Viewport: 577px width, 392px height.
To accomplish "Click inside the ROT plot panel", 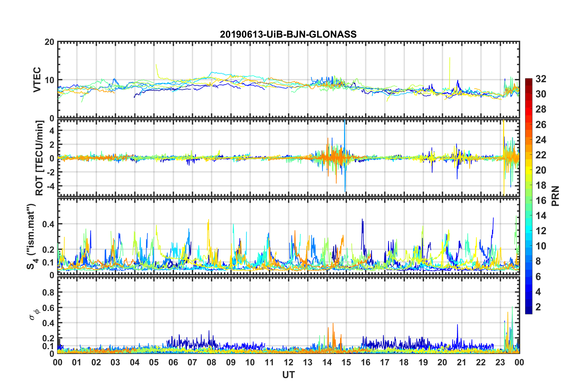I will (x=288, y=158).
